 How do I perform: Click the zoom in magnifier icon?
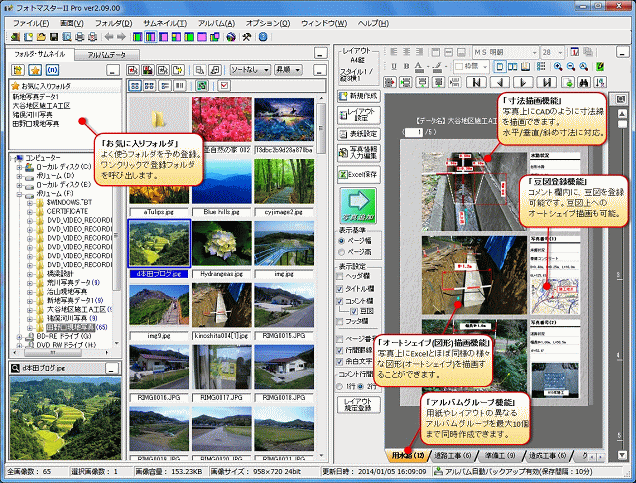tap(558, 67)
